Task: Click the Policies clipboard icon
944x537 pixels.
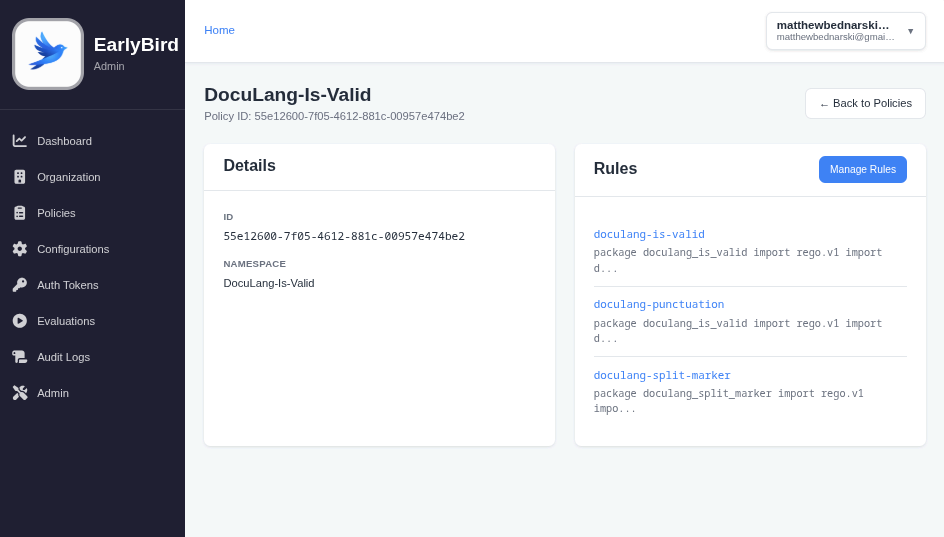Action: coord(20,213)
